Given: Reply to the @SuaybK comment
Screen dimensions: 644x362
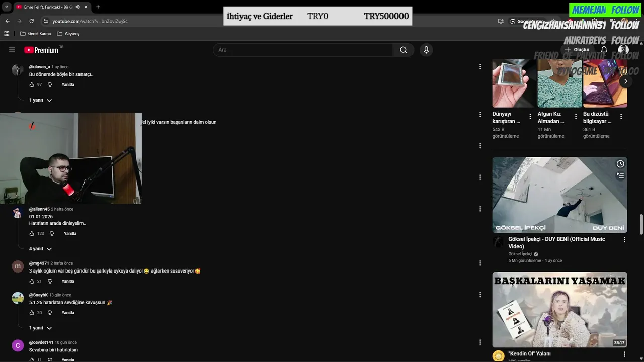Looking at the screenshot, I should pos(68,313).
